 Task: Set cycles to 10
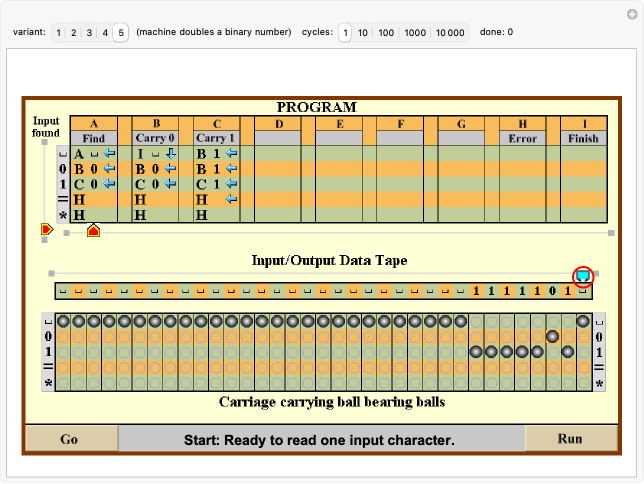click(x=363, y=32)
